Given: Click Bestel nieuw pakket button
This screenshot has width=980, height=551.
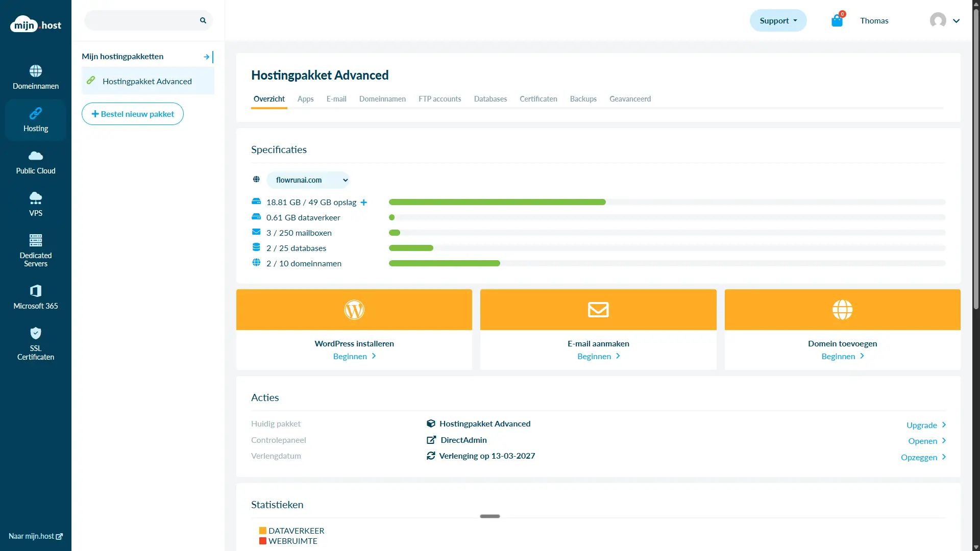Looking at the screenshot, I should [133, 114].
